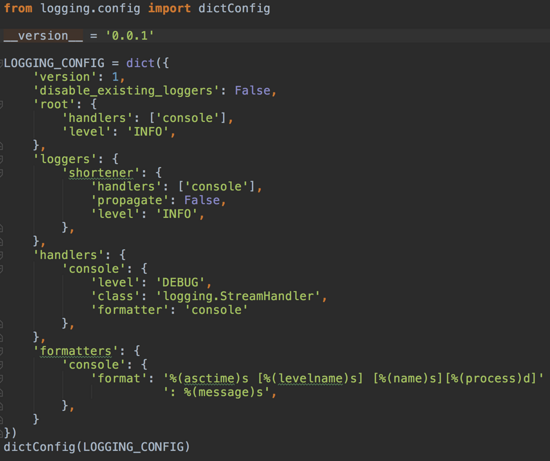Click the 'DEBUG' level value
Image resolution: width=550 pixels, height=461 pixels.
click(x=180, y=282)
